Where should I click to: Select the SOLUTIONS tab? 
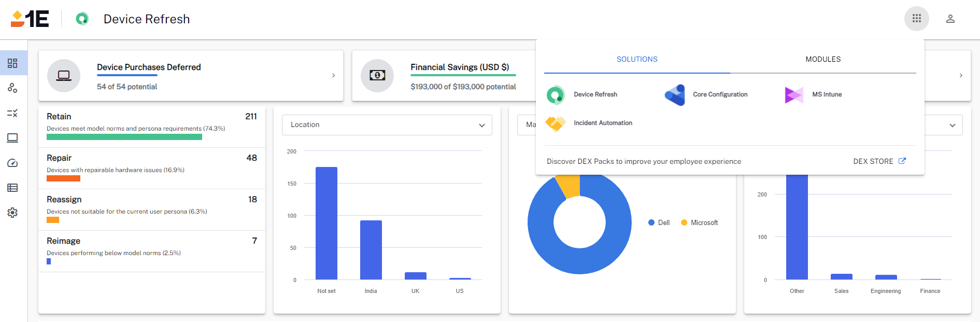tap(636, 60)
